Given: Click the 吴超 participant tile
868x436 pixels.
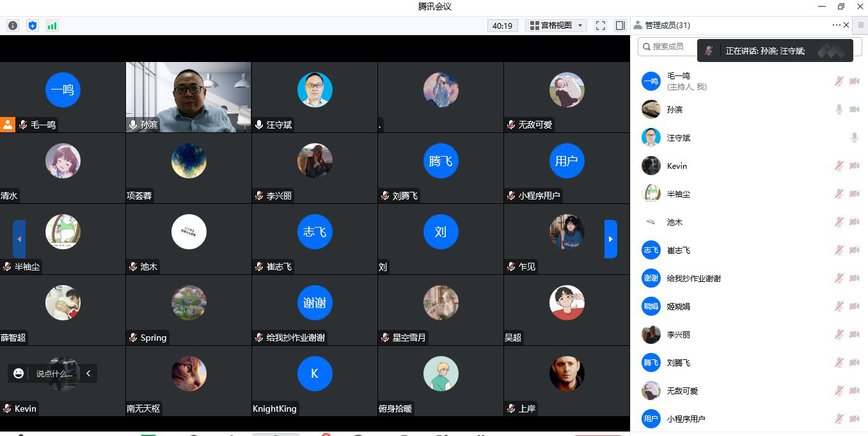Looking at the screenshot, I should (x=567, y=310).
